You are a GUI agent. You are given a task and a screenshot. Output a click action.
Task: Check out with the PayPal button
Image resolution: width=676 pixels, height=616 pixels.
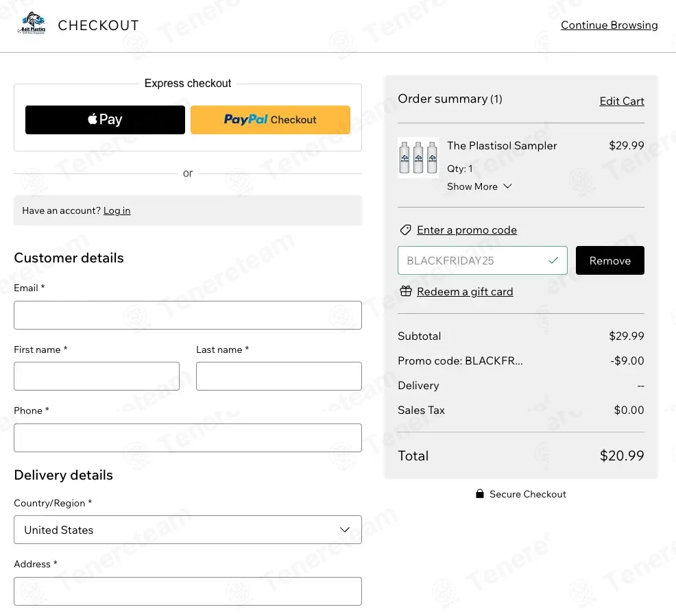[270, 120]
